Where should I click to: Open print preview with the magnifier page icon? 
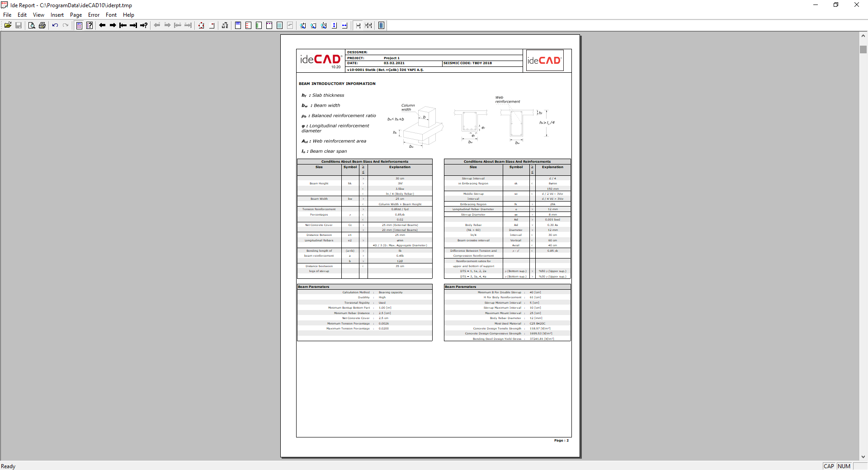coord(32,25)
